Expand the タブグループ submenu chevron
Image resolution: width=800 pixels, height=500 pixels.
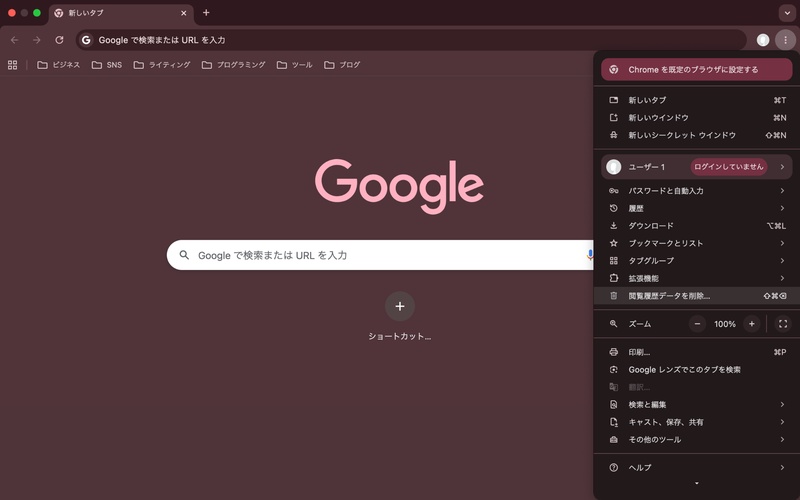click(782, 261)
